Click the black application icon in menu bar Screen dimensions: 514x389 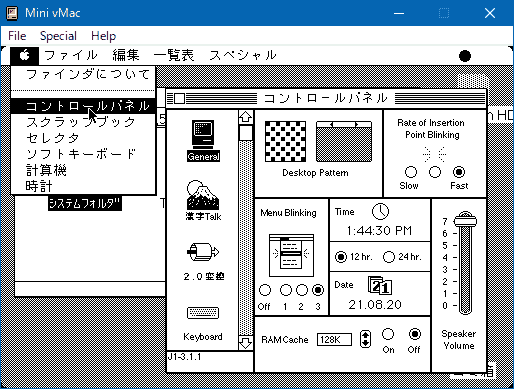click(465, 56)
